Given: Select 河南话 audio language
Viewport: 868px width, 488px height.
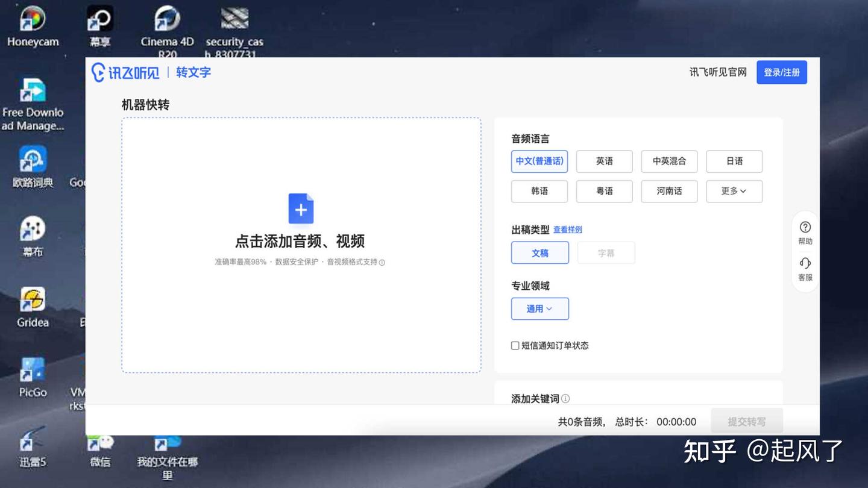Looking at the screenshot, I should tap(670, 192).
